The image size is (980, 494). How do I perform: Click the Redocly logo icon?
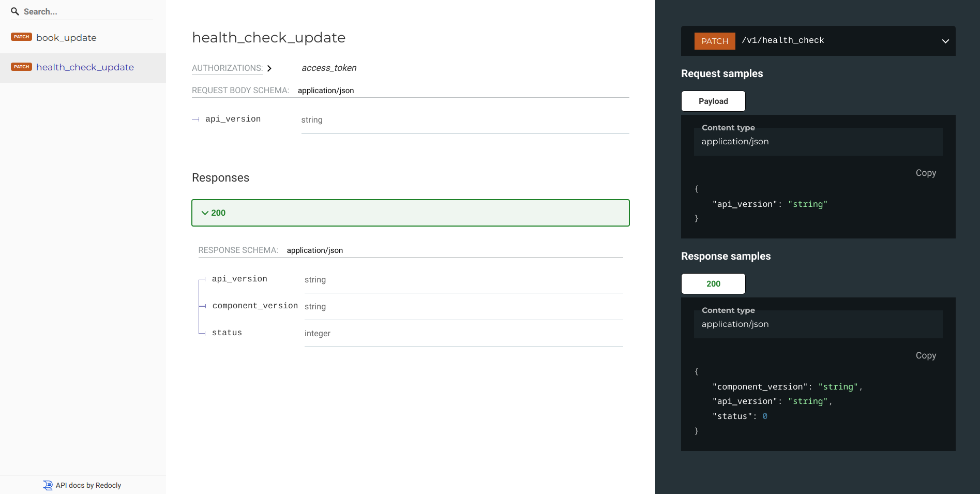pos(48,485)
